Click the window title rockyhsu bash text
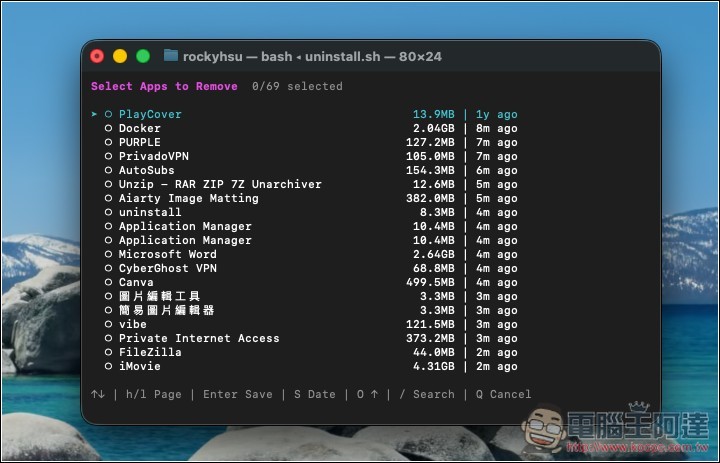The width and height of the screenshot is (720, 463). click(x=312, y=56)
